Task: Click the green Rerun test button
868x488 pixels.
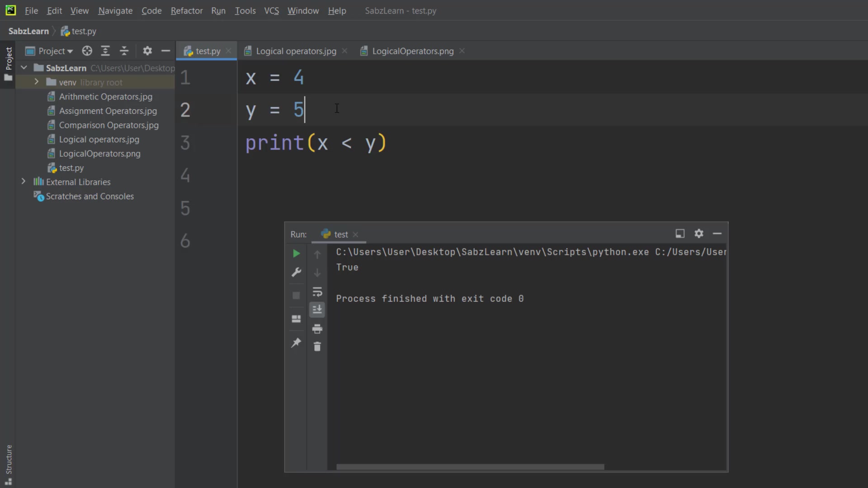Action: click(296, 253)
